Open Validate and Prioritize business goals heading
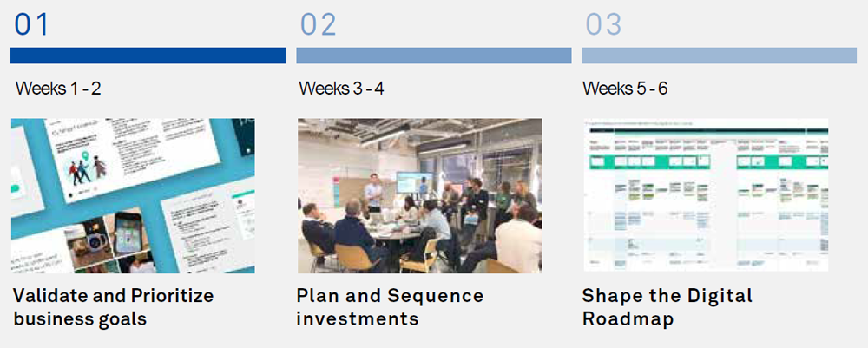Viewport: 868px width, 348px height. click(113, 307)
